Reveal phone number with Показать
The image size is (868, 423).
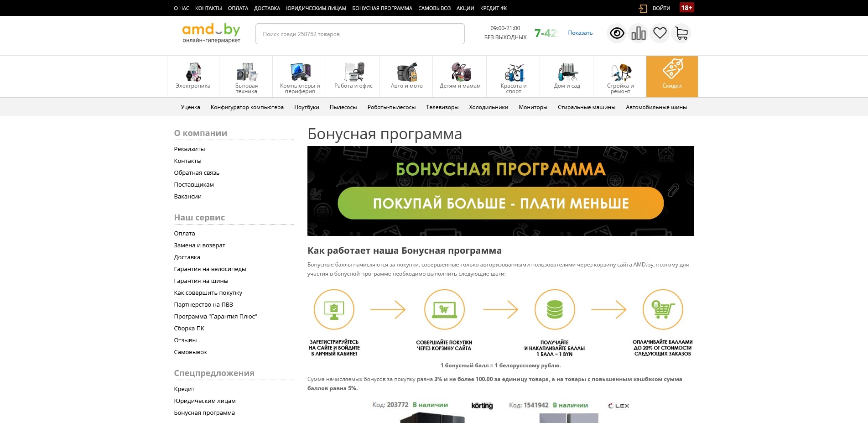point(579,32)
